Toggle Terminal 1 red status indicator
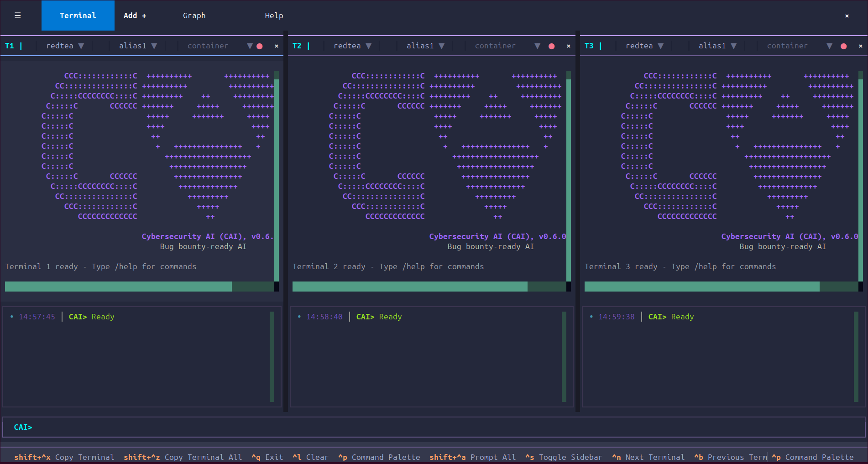Image resolution: width=868 pixels, height=464 pixels. [260, 46]
